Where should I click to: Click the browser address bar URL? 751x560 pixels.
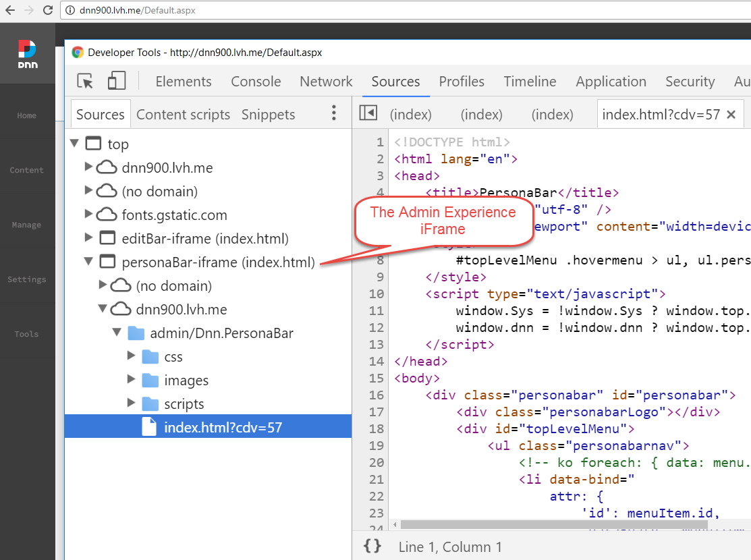138,10
